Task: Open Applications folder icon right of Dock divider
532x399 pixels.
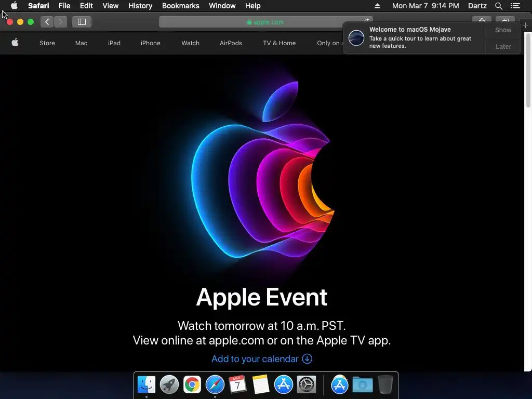Action: pos(340,384)
